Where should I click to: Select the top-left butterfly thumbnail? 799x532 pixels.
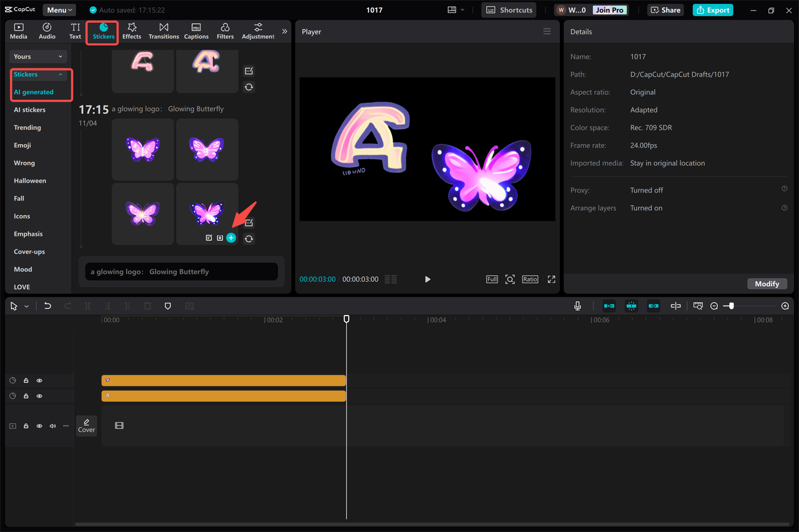coord(143,150)
